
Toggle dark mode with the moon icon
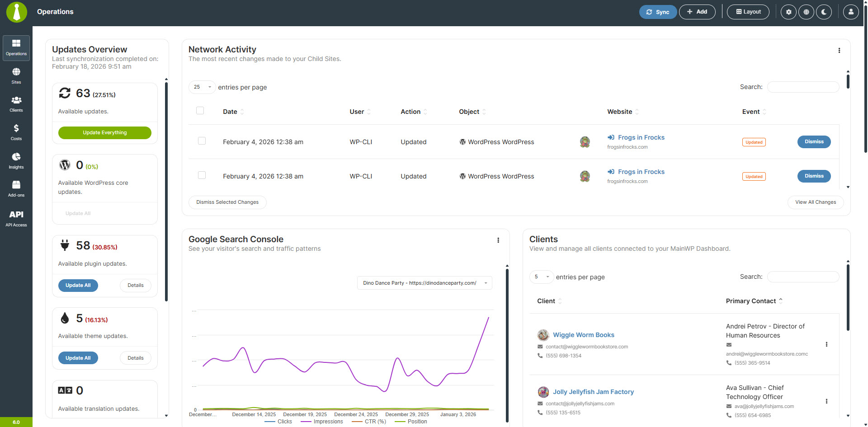tap(824, 12)
